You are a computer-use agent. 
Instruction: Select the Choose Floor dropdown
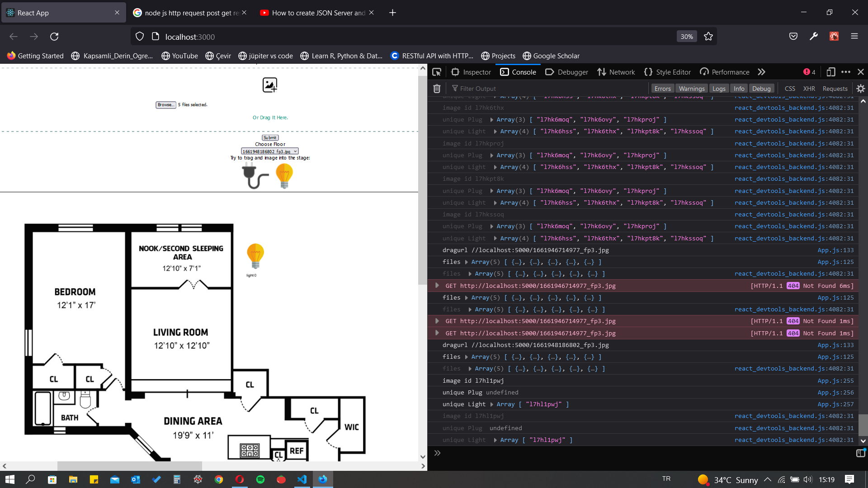[x=269, y=151]
